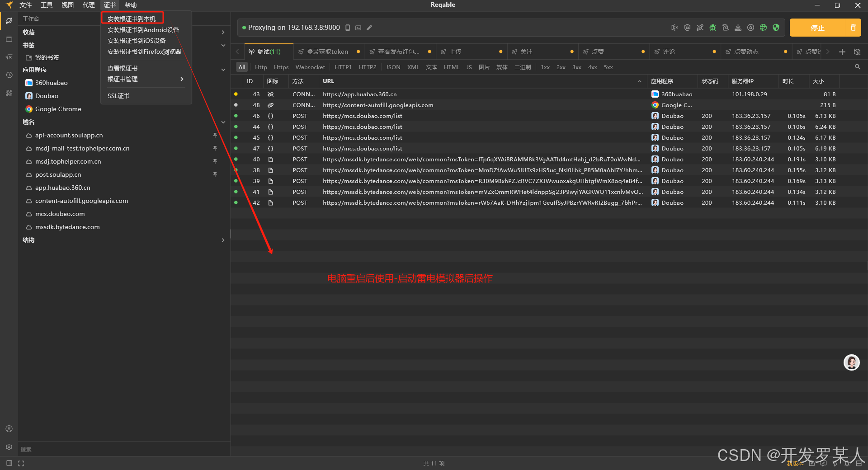The width and height of the screenshot is (868, 470).
Task: Open the traffic debugging view in left sidebar
Action: point(9,20)
